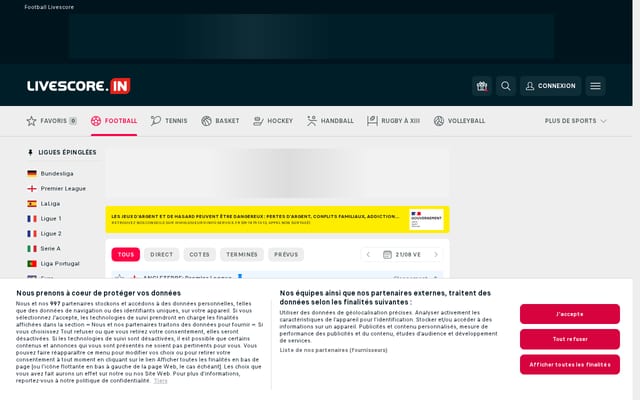
Task: Accept cookies with J'accepte
Action: (x=570, y=314)
